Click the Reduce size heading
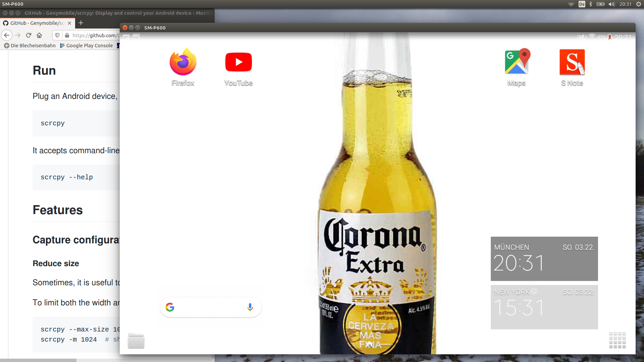 pyautogui.click(x=56, y=263)
